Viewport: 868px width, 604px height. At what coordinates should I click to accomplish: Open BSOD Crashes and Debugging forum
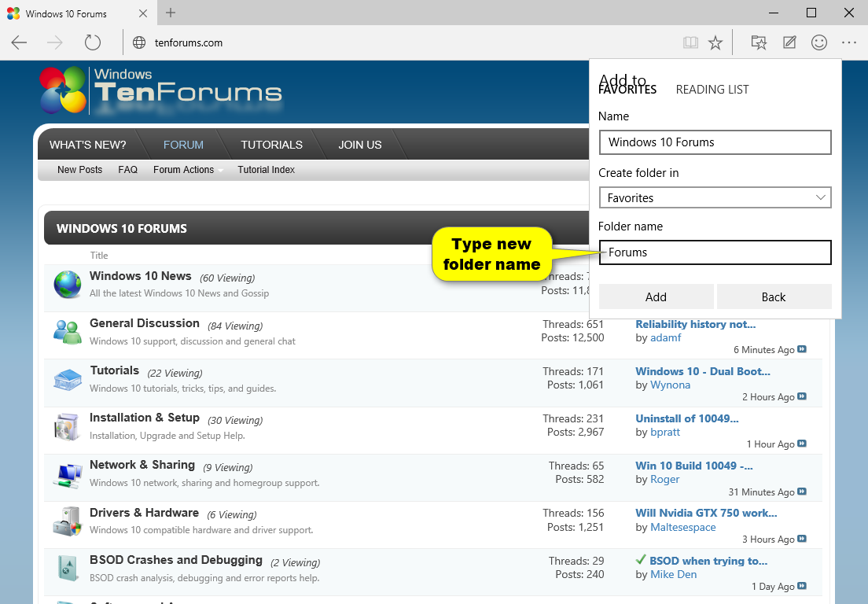click(176, 560)
